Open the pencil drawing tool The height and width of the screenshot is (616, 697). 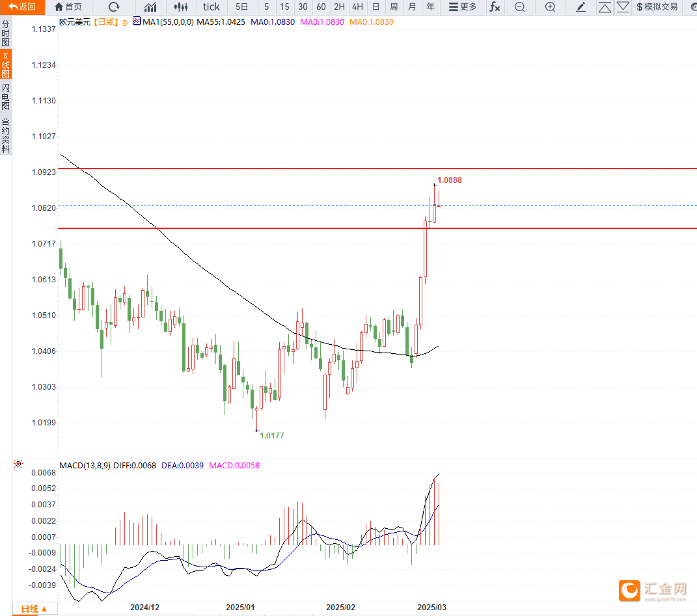click(581, 7)
